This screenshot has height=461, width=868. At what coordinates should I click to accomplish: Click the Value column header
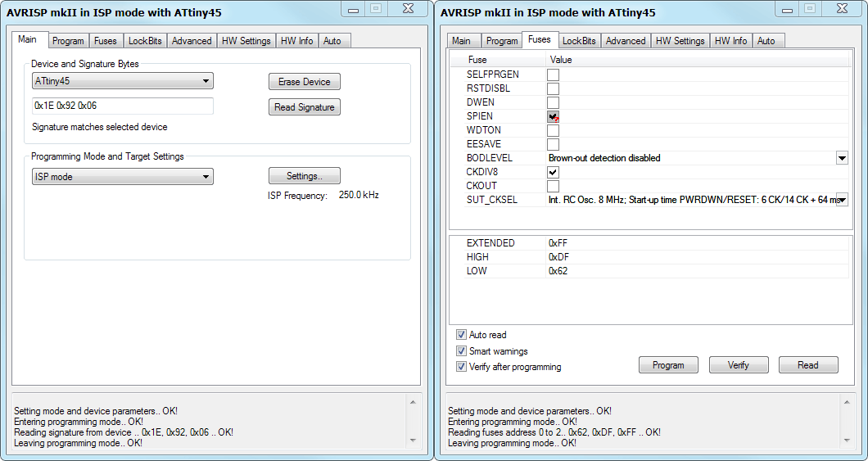[x=561, y=60]
